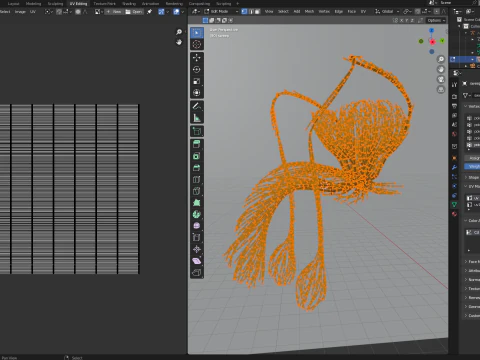Select the Rip Region tool

click(x=197, y=273)
